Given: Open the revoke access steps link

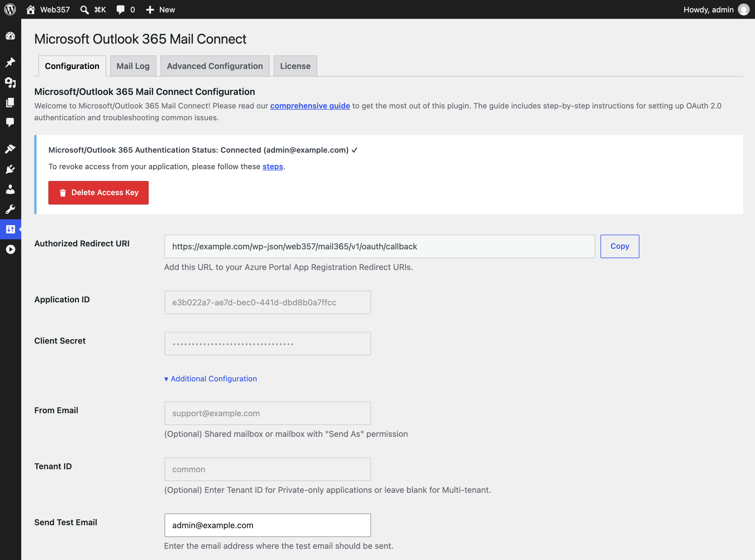Looking at the screenshot, I should pyautogui.click(x=273, y=167).
